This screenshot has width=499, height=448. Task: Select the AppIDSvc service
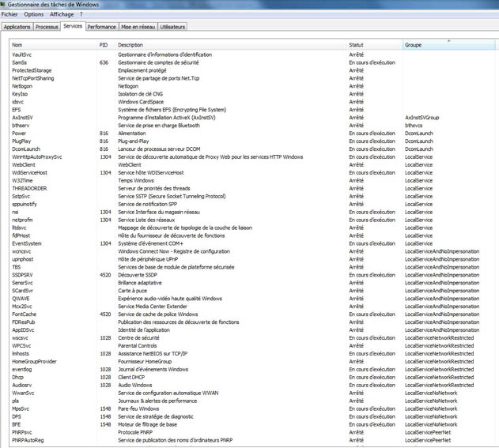click(23, 330)
